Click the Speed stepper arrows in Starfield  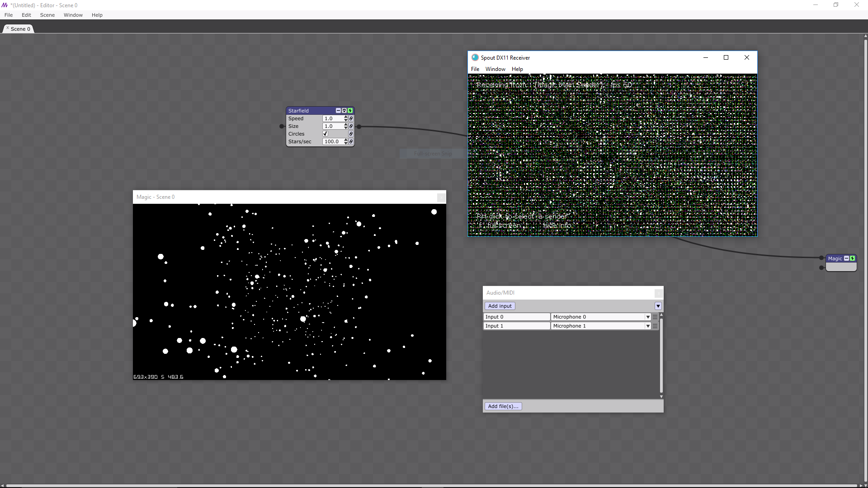(346, 118)
